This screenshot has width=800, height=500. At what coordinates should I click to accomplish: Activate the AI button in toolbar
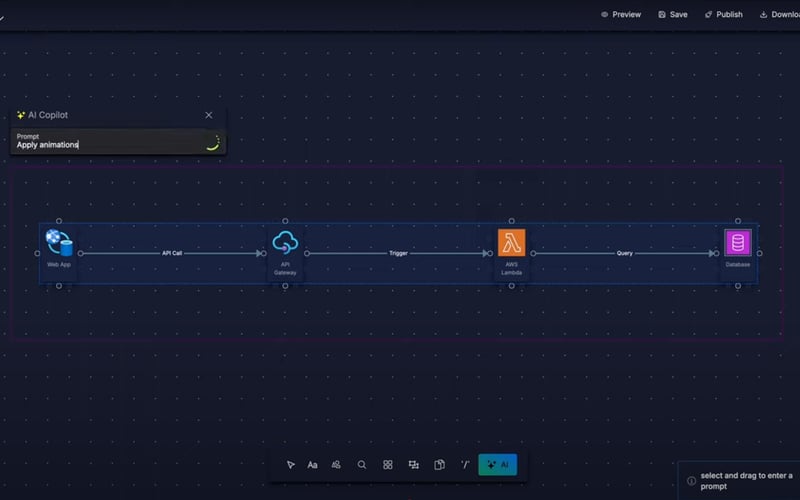coord(497,465)
